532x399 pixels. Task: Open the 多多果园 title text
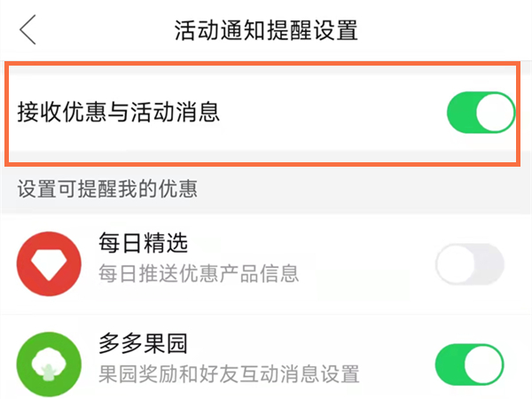coord(144,343)
